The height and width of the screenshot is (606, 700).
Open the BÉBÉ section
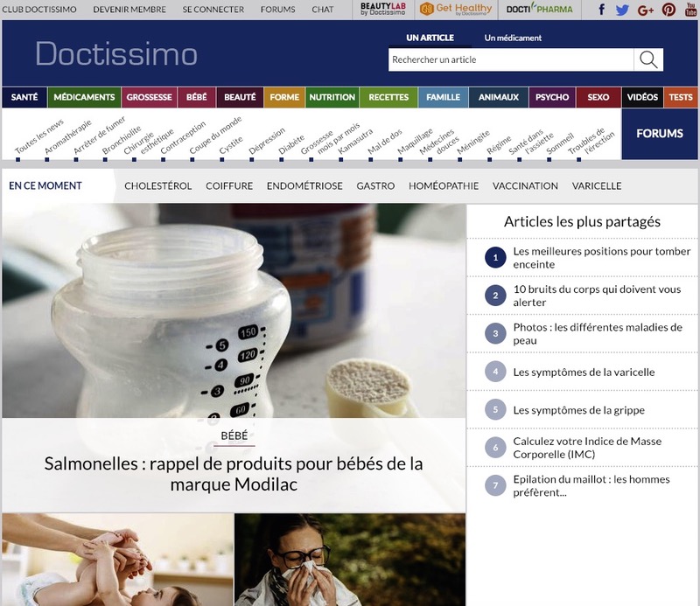(x=197, y=97)
